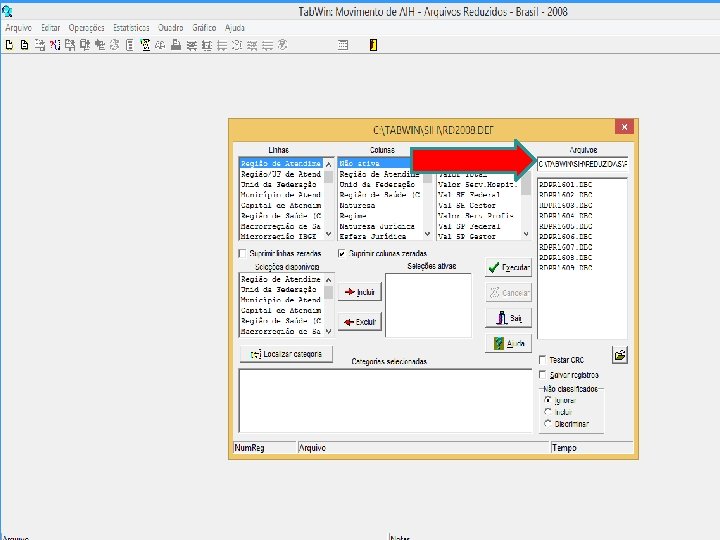
Task: Select Unid da Federação in Seleções disponíveis
Action: 281,290
